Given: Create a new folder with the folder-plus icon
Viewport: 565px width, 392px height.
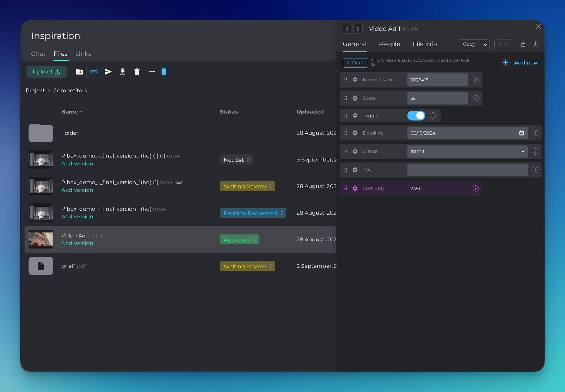Looking at the screenshot, I should point(79,72).
